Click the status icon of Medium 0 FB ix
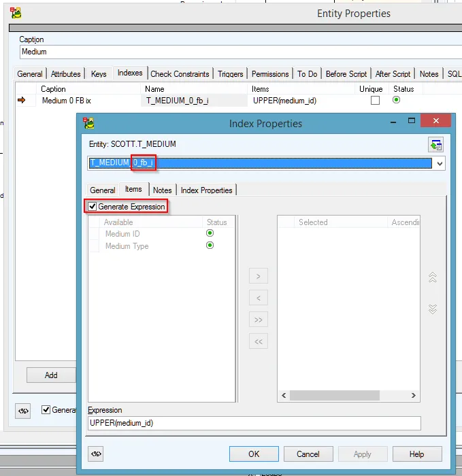 396,100
